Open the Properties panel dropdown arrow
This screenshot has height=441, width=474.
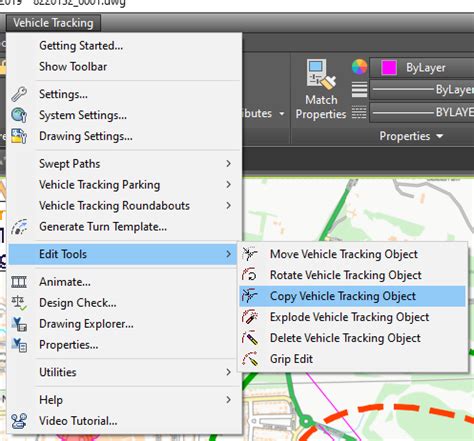(x=440, y=136)
